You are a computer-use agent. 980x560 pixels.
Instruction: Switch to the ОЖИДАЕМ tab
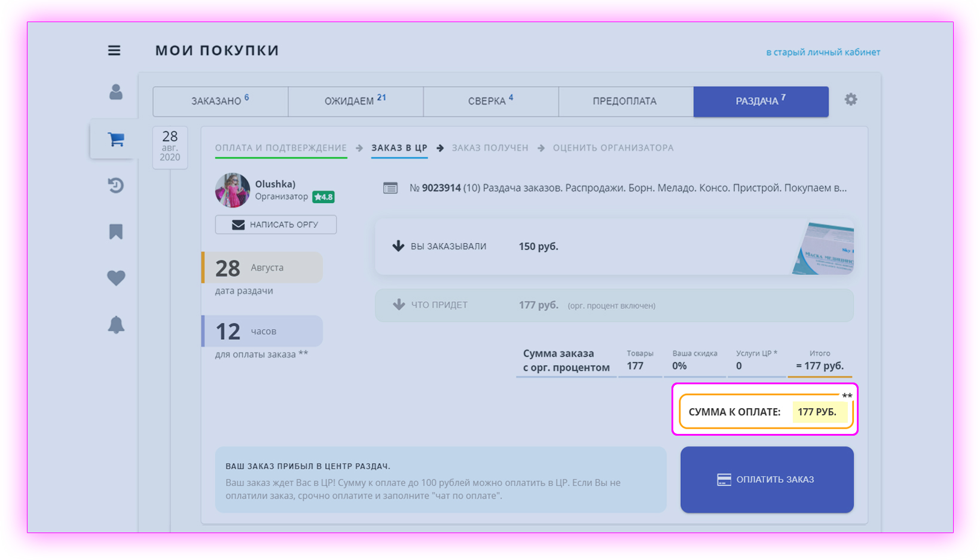point(356,101)
